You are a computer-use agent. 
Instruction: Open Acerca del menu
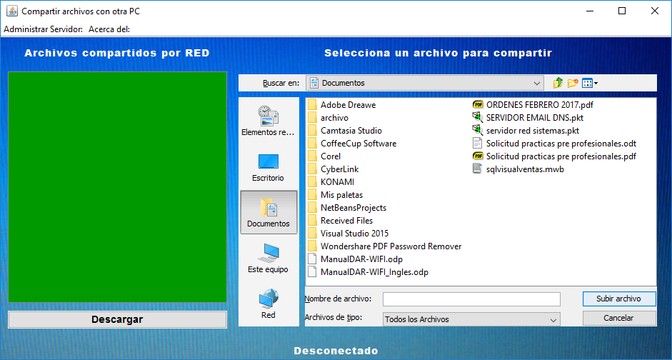(x=109, y=29)
